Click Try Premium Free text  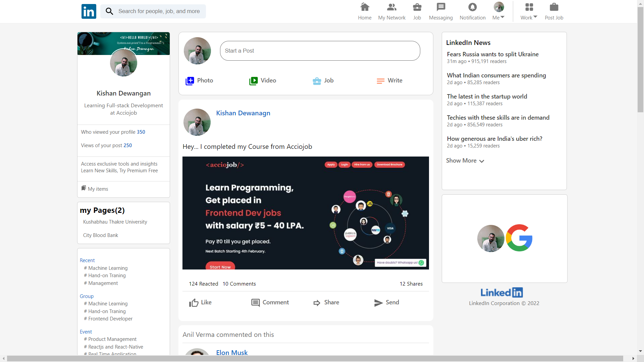point(139,171)
